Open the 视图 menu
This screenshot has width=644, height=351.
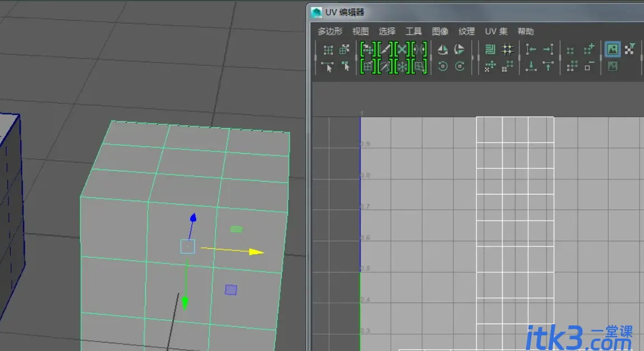coord(360,31)
